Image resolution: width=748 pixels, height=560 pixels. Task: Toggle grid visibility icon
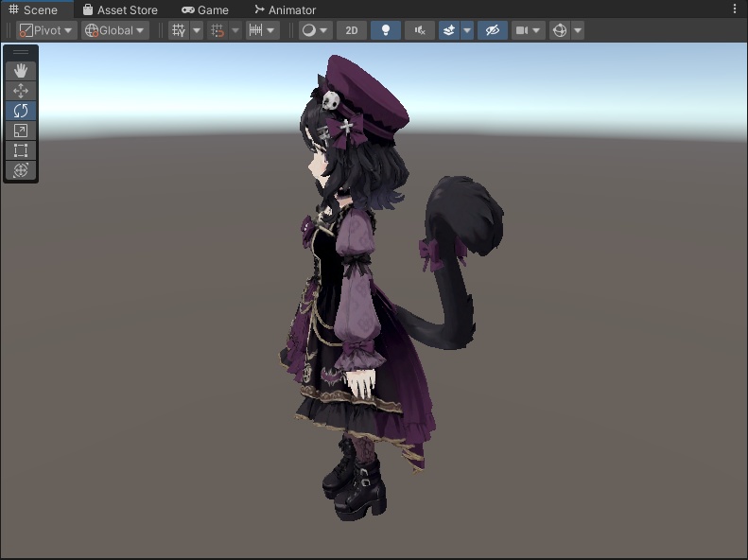(180, 30)
